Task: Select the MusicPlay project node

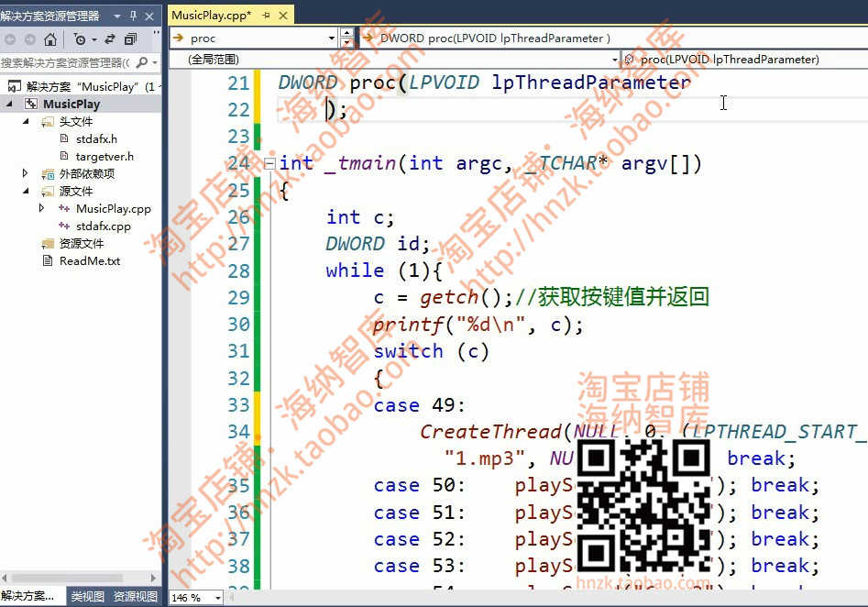Action: (x=71, y=105)
